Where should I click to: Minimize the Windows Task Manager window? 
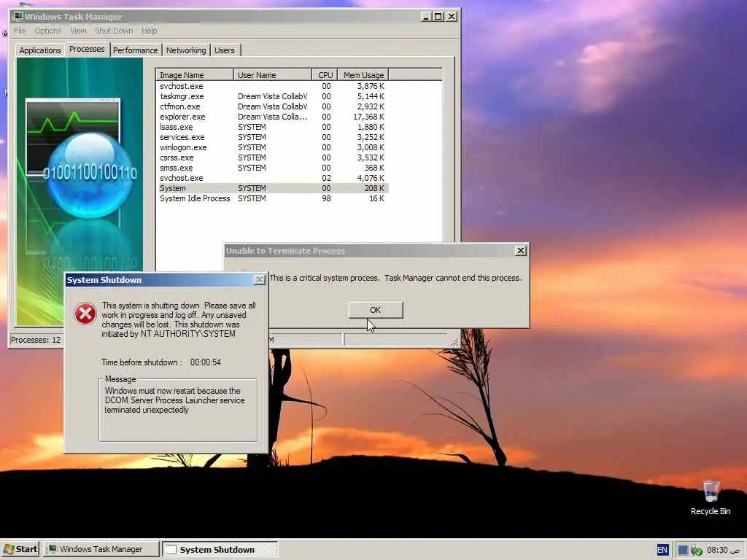coord(427,17)
